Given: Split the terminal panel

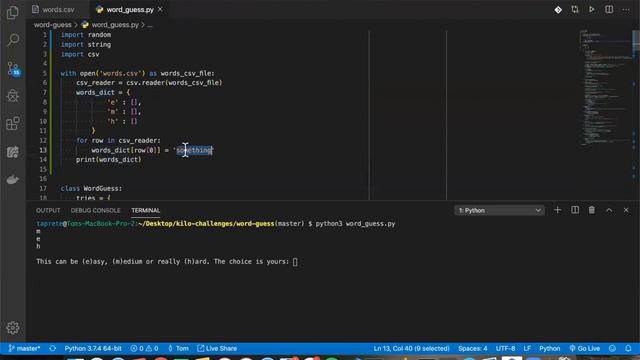Looking at the screenshot, I should click(575, 210).
